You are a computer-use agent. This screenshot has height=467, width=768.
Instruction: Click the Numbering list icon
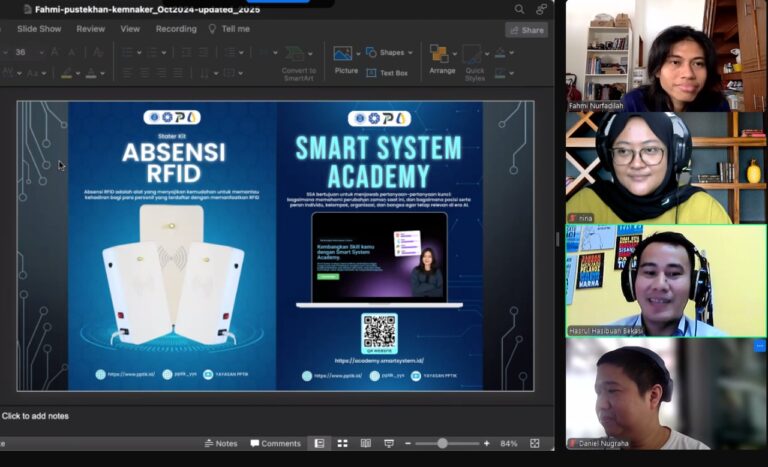[x=152, y=52]
